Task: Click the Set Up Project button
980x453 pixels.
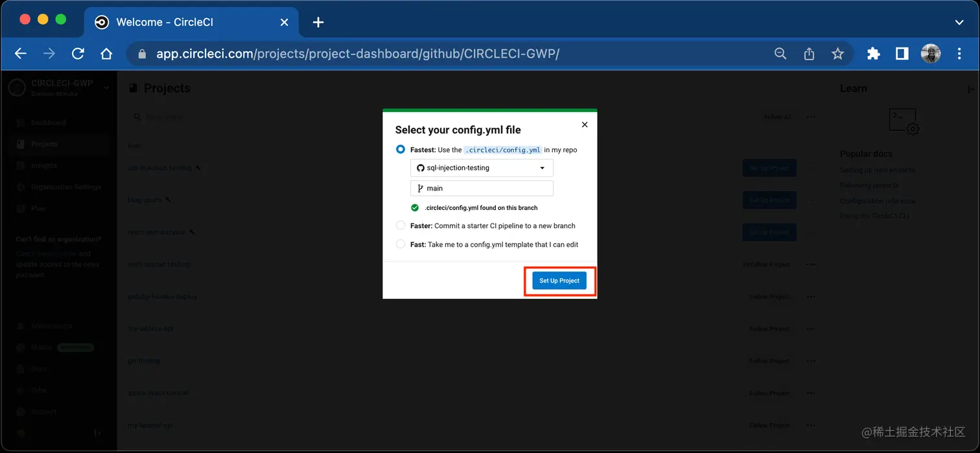Action: 559,280
